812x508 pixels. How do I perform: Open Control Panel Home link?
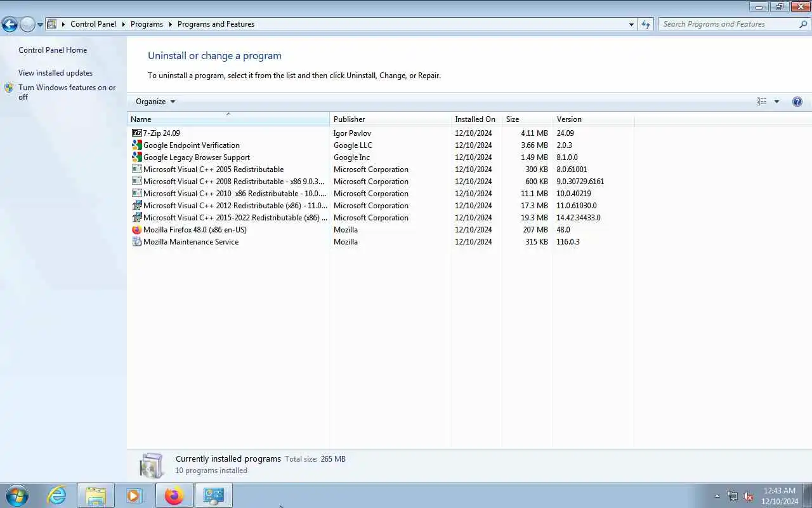click(53, 50)
